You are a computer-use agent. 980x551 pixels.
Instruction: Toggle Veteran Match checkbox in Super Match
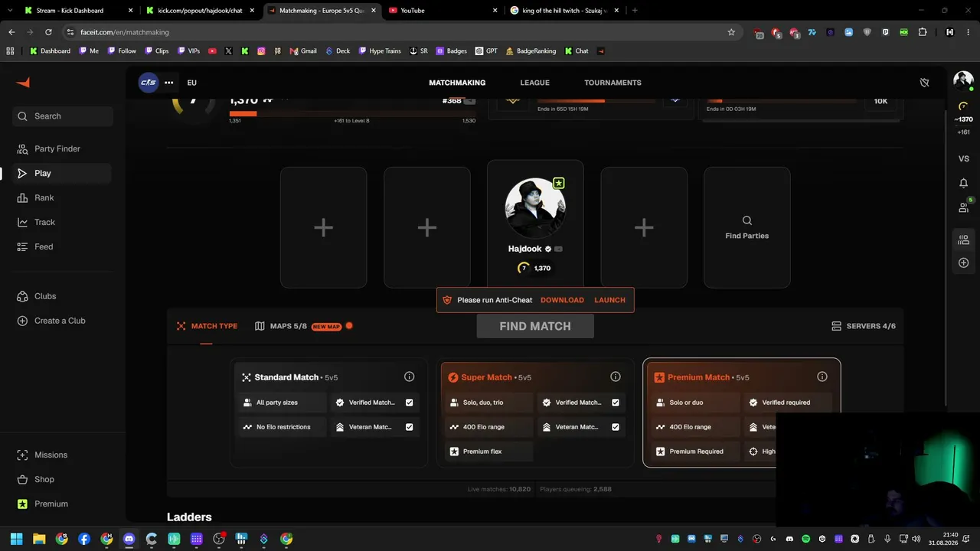[x=616, y=427]
